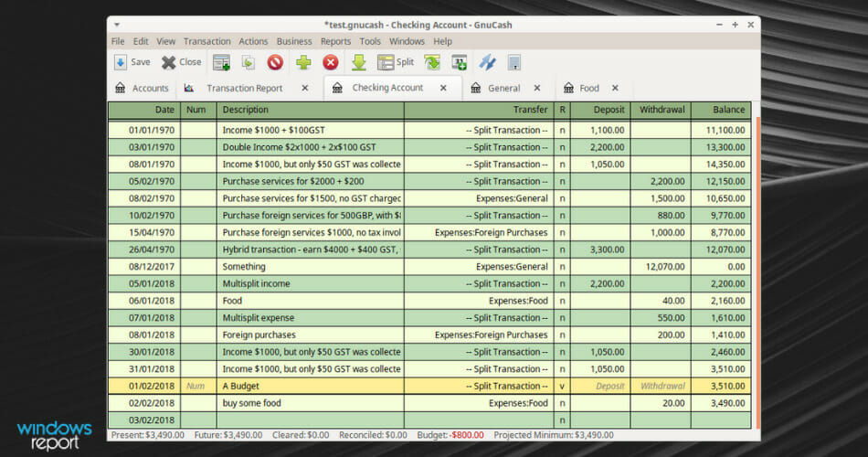This screenshot has height=457, width=868.
Task: Toggle reconcile flag on Something row
Action: (562, 267)
